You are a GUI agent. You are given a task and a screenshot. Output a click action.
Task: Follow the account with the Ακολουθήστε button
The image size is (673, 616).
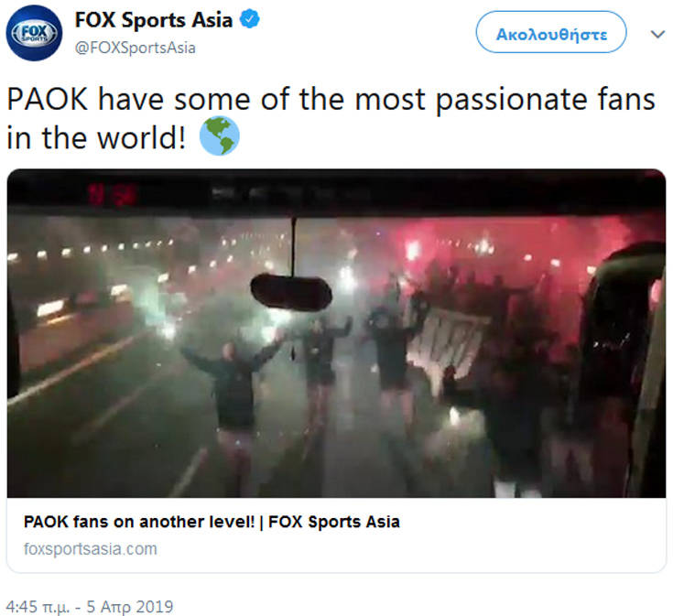point(551,32)
